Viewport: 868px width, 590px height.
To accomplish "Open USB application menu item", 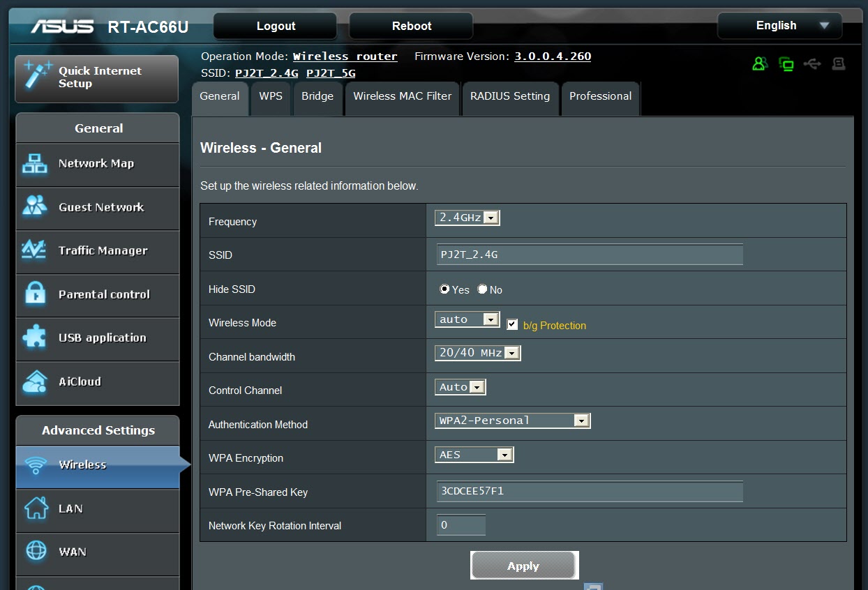I will tap(98, 338).
